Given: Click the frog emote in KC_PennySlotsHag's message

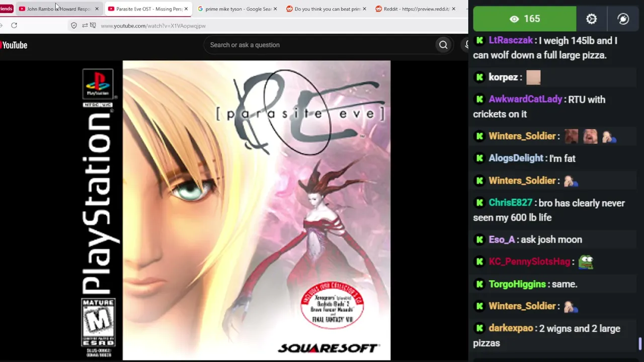Looking at the screenshot, I should coord(586,262).
